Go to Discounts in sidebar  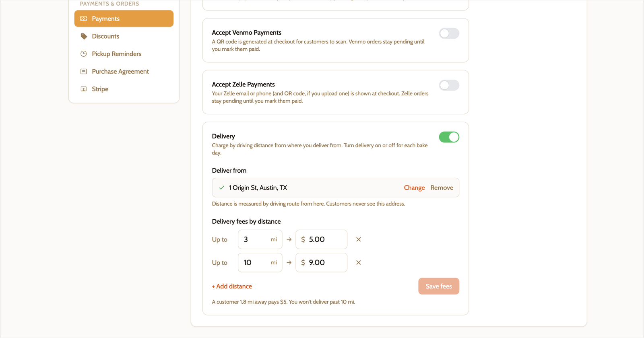pyautogui.click(x=124, y=36)
